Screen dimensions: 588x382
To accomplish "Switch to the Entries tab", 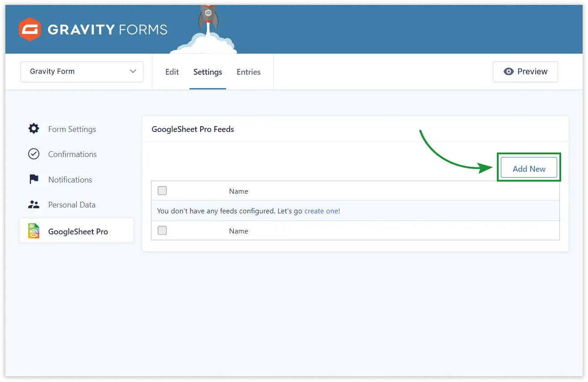I will point(248,72).
